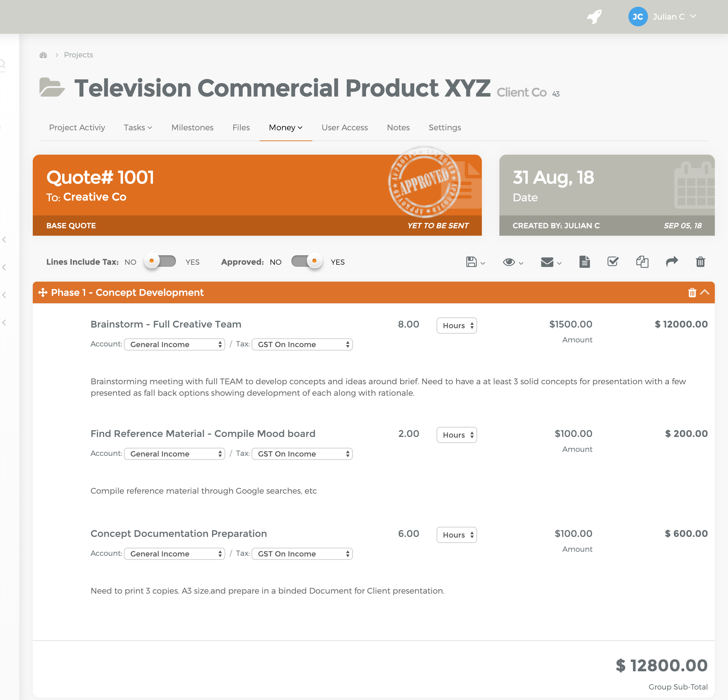
Task: Click Brainstorm - Full Creative Team title
Action: pos(166,324)
